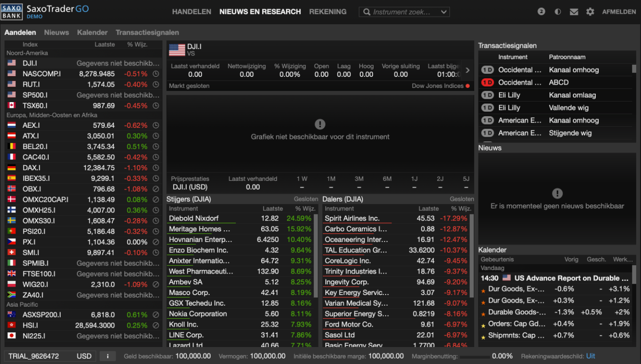Open Ford Motor Co. in Dalers
The width and height of the screenshot is (641, 364).
tap(396, 325)
